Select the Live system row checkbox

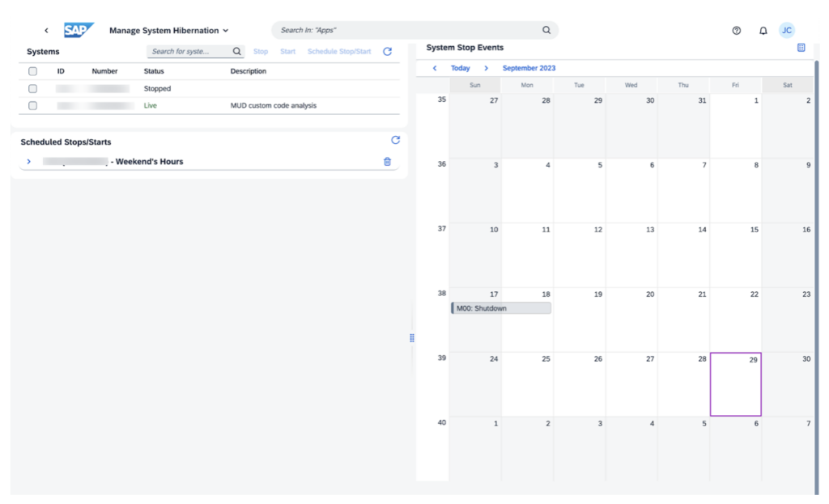[33, 106]
